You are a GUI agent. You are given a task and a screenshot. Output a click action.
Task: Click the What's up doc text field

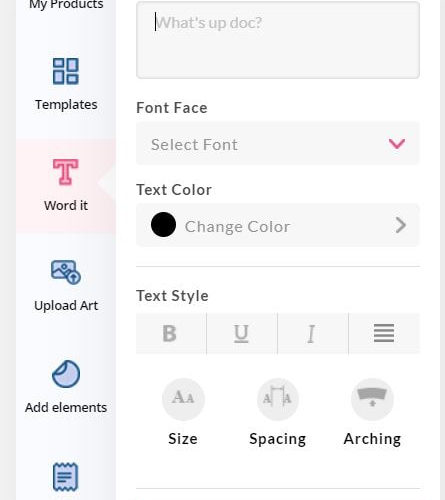click(278, 40)
